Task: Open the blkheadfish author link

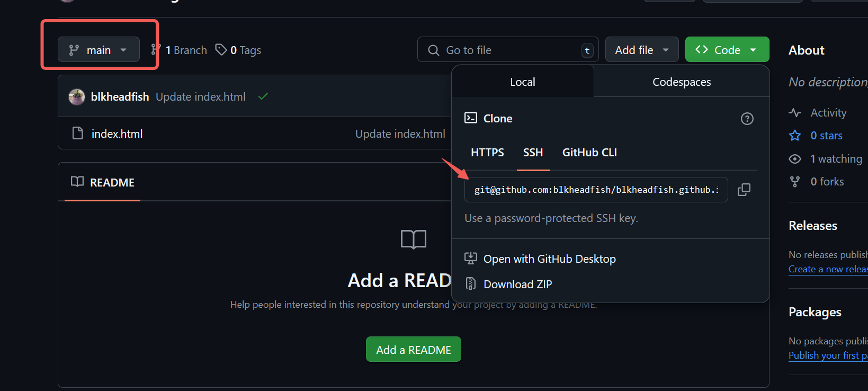Action: pos(120,97)
